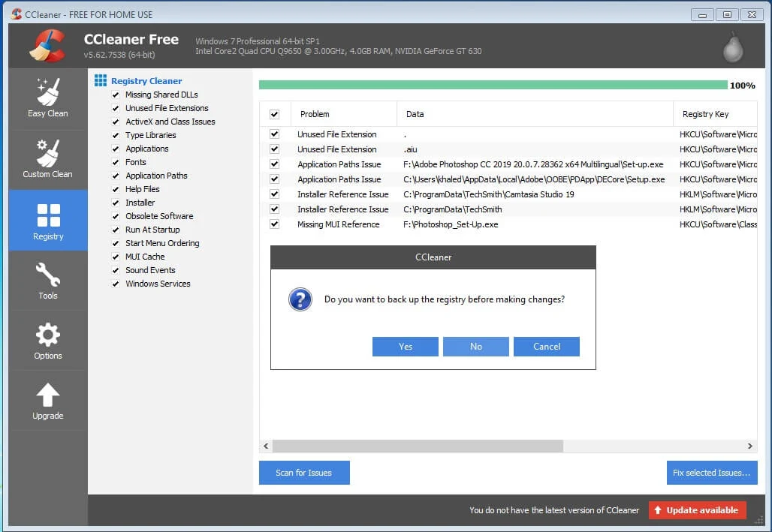
Task: Click the CCleaner logo in header
Action: [48, 46]
